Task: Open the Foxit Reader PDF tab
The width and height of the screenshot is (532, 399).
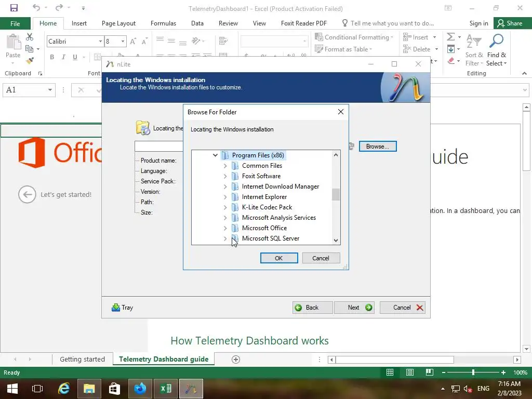Action: click(303, 23)
